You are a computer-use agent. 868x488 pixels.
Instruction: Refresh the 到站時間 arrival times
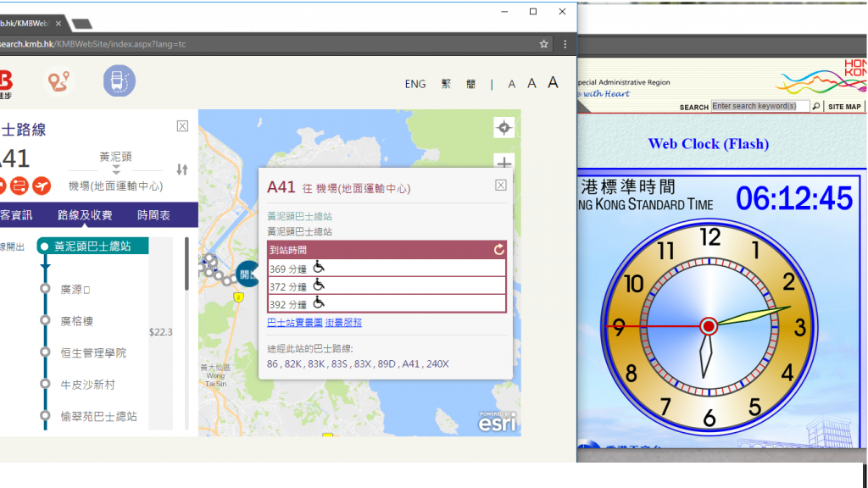(498, 250)
